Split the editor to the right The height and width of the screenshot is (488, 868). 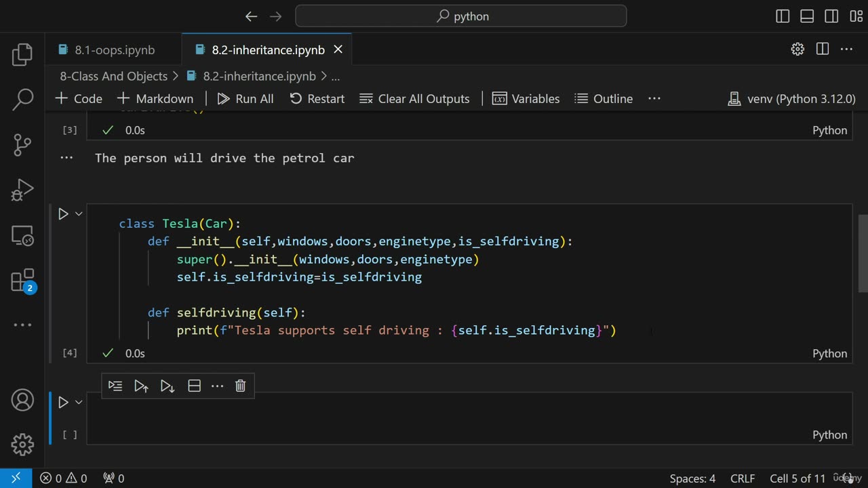(x=823, y=49)
